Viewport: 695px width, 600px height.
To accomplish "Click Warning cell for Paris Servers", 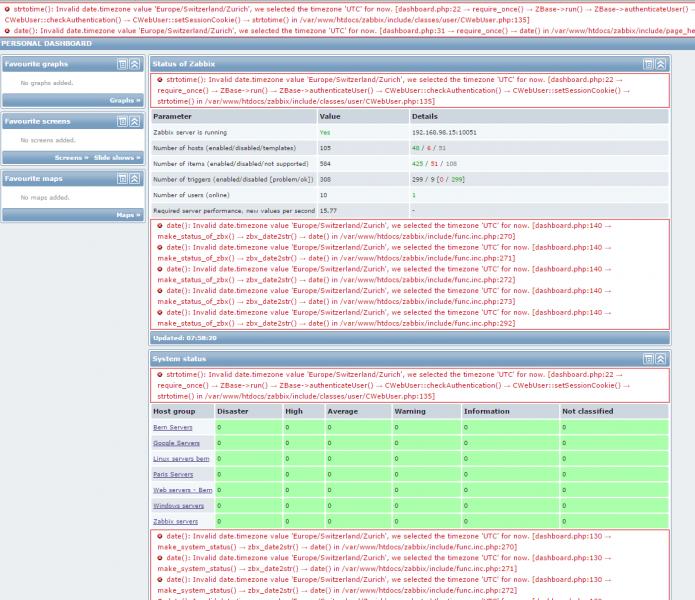I will point(426,475).
